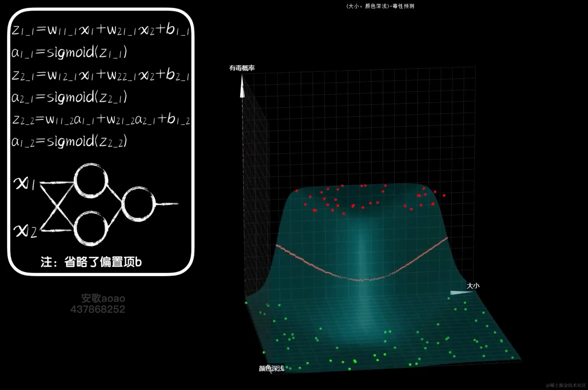The height and width of the screenshot is (390, 588).
Task: Click the note 省略了偏置项b text
Action: click(91, 262)
